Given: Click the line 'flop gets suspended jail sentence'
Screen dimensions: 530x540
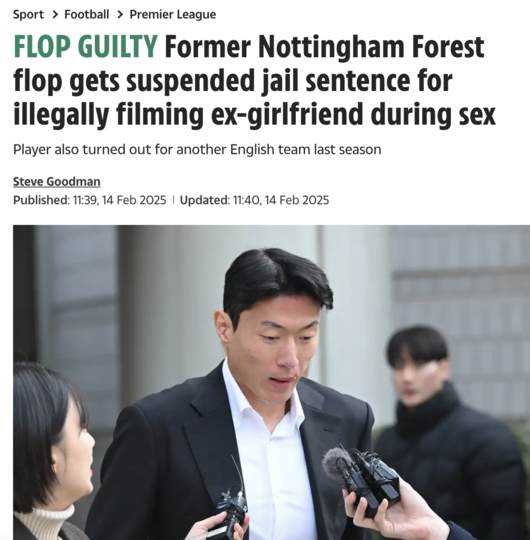Looking at the screenshot, I should 233,81.
